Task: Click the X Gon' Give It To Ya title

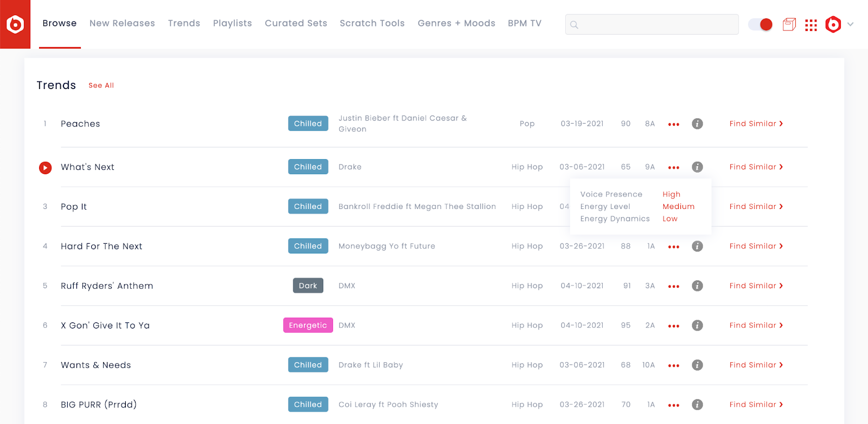Action: [x=105, y=326]
